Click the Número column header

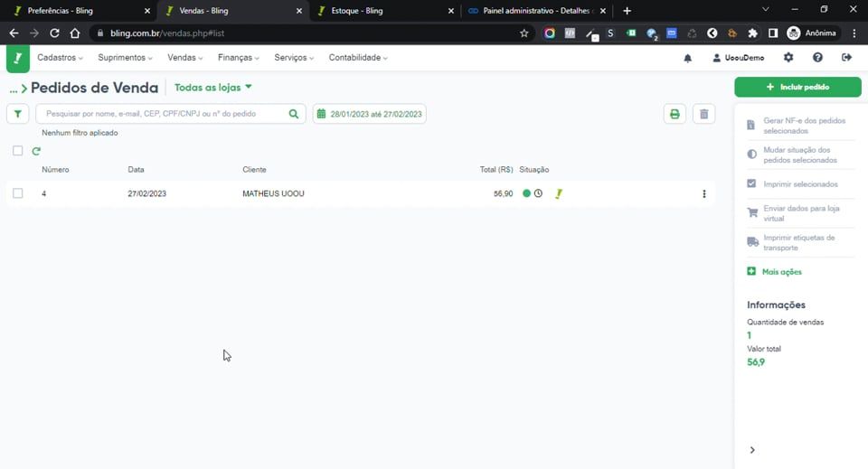pyautogui.click(x=55, y=170)
